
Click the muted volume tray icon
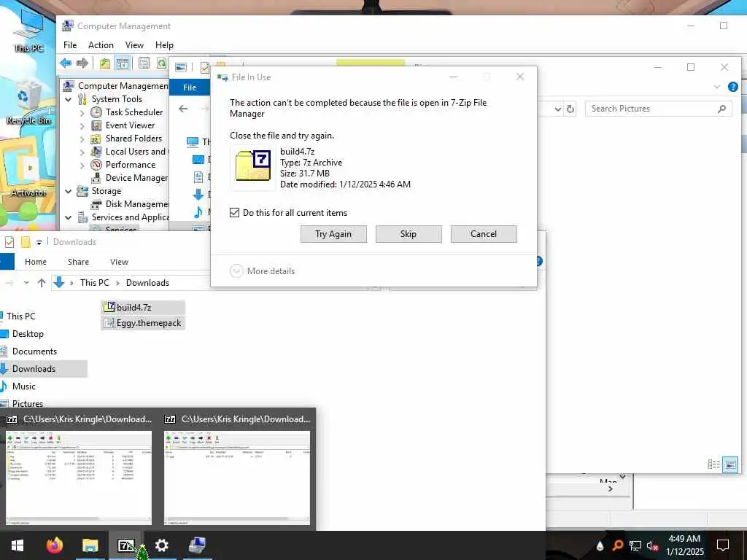[652, 545]
